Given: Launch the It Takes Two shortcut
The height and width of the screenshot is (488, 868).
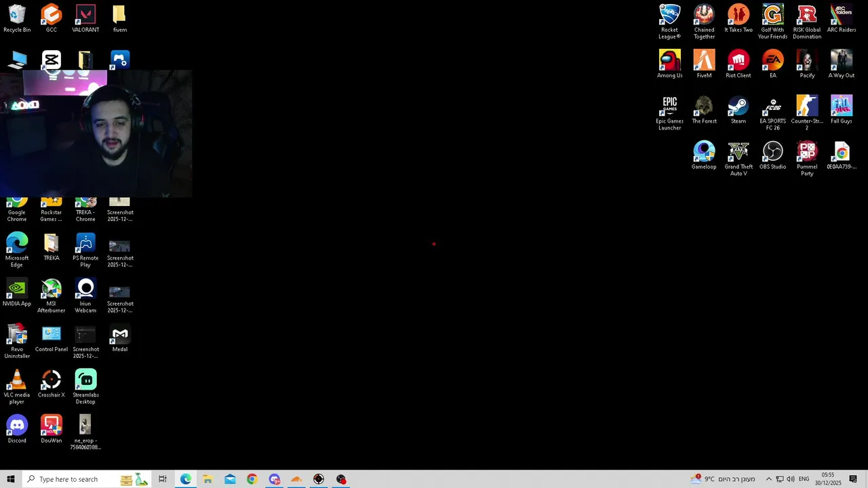Looking at the screenshot, I should coord(738,18).
